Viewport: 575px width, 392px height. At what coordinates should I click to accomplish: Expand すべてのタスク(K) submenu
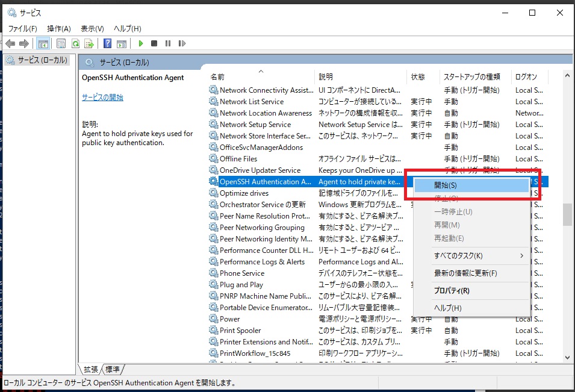471,255
